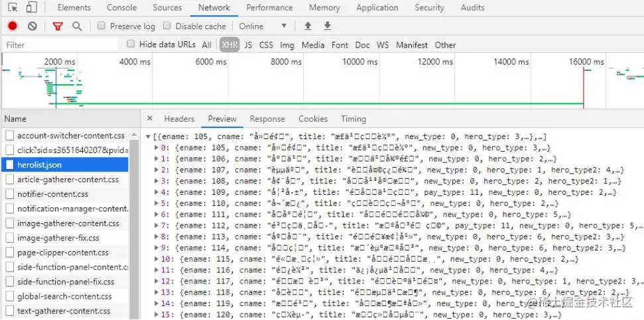Click file icon beside notifier-content.css
Viewport: 644px width, 320px height.
10,194
